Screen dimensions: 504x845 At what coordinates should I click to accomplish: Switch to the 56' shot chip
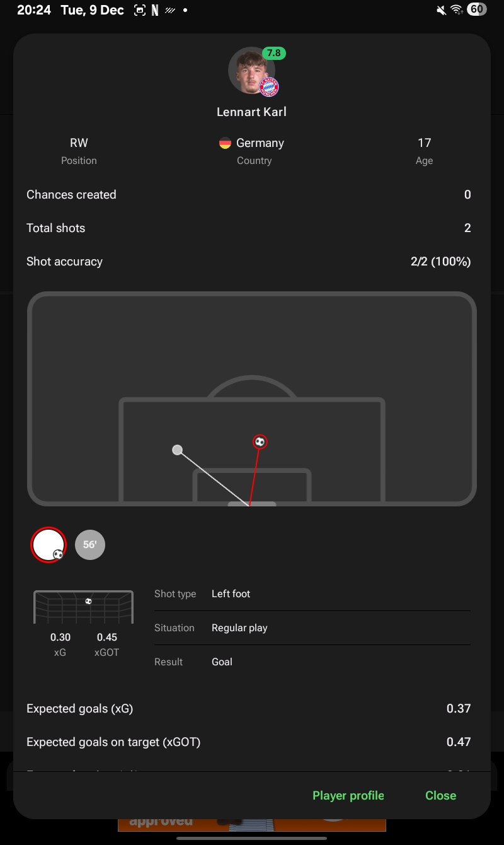90,545
